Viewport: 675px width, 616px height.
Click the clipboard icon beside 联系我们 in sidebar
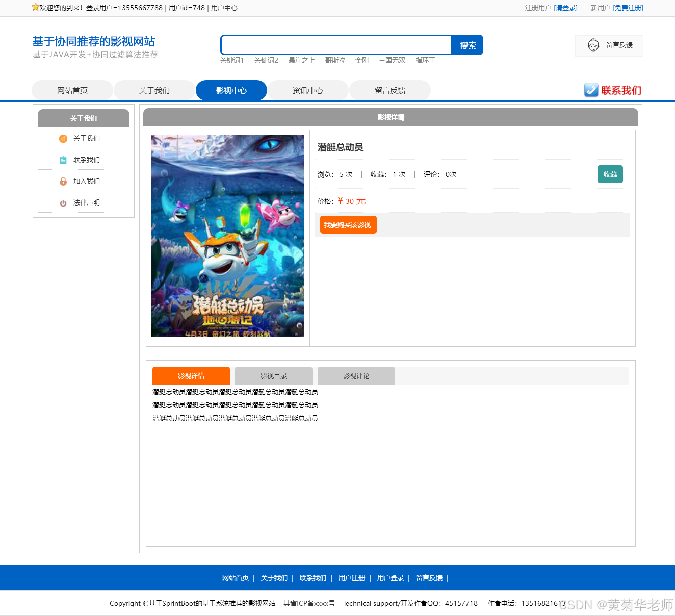63,160
